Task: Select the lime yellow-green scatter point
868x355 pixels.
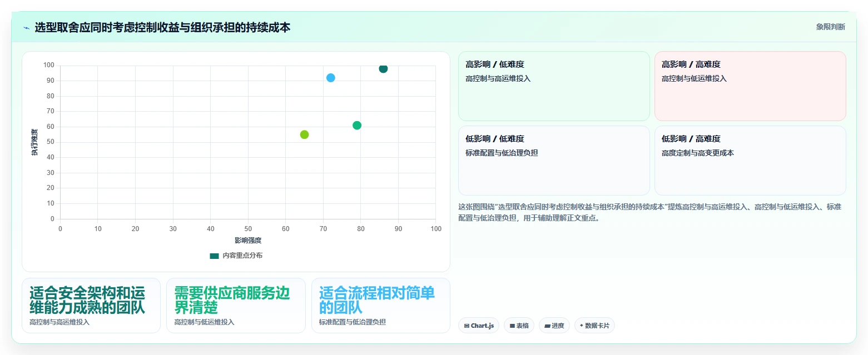Action: click(304, 134)
